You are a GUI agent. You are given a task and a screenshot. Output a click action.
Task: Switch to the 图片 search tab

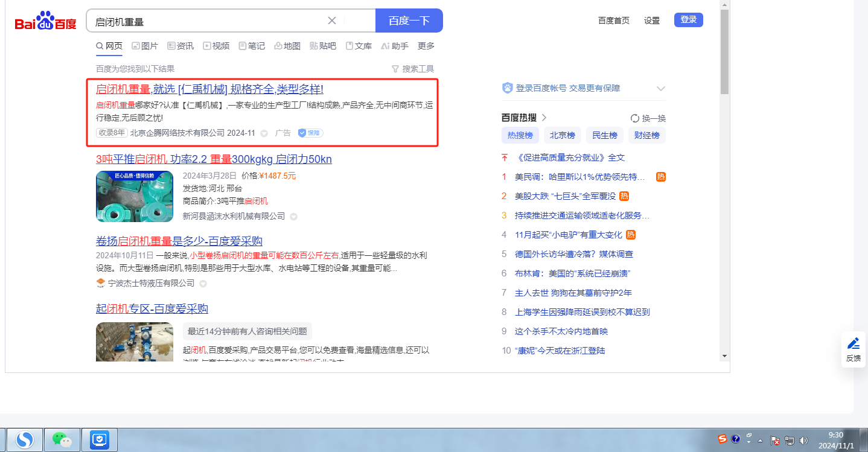coord(145,46)
